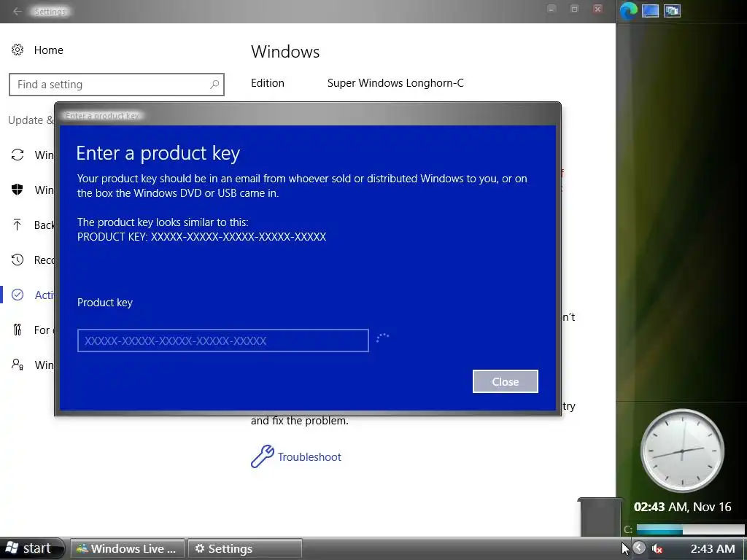Click the analog clock gadget

682,451
